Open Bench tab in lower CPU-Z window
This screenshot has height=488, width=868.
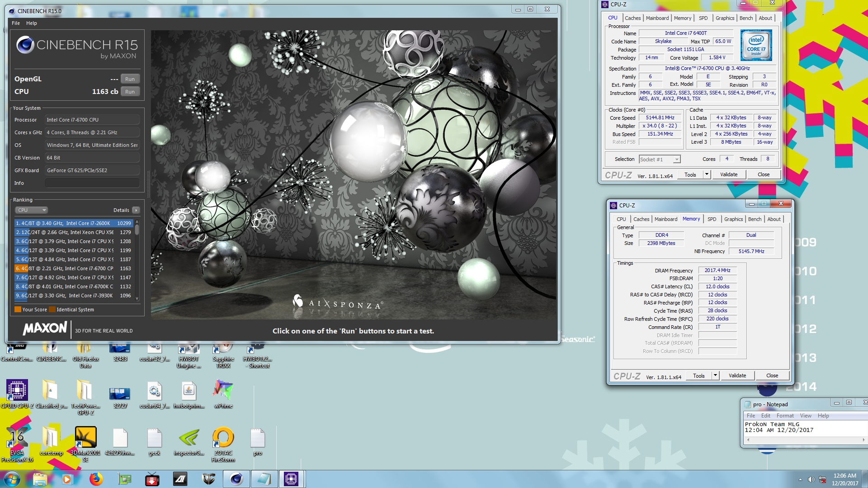click(755, 219)
